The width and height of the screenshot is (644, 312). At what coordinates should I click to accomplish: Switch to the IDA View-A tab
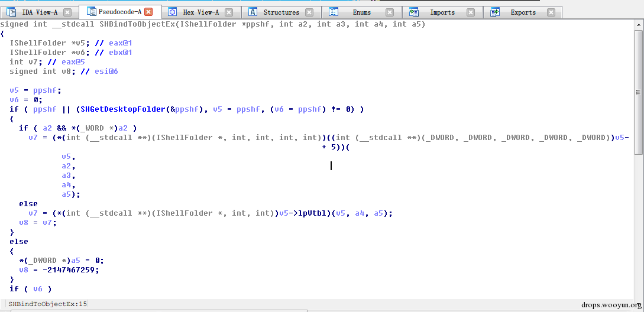point(40,12)
